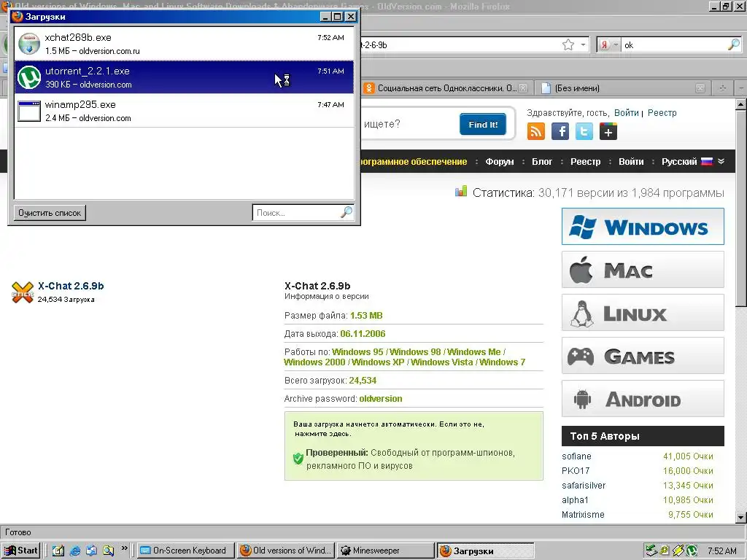Click the Google plus share icon
The height and width of the screenshot is (560, 747).
(x=608, y=131)
